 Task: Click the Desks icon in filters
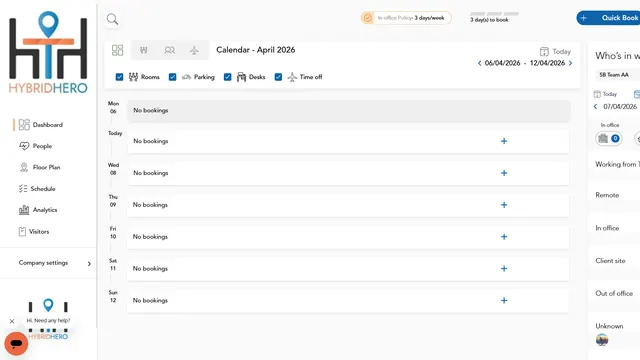pyautogui.click(x=241, y=77)
